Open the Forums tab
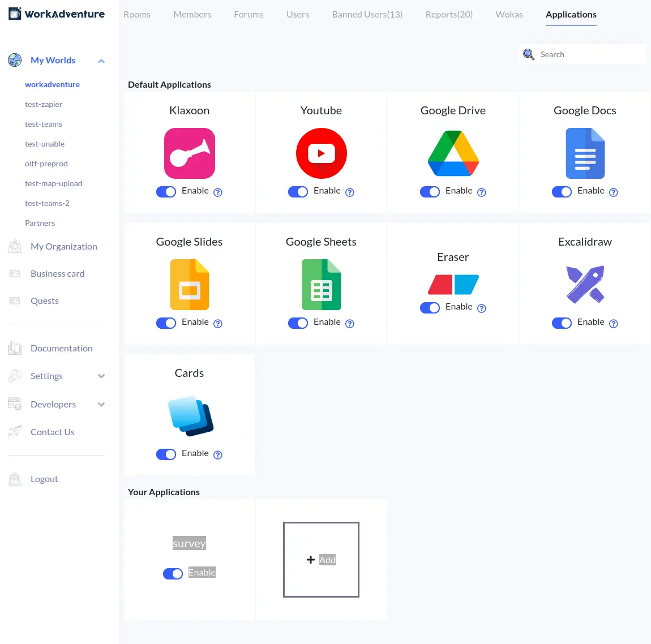The width and height of the screenshot is (651, 644). (x=249, y=15)
